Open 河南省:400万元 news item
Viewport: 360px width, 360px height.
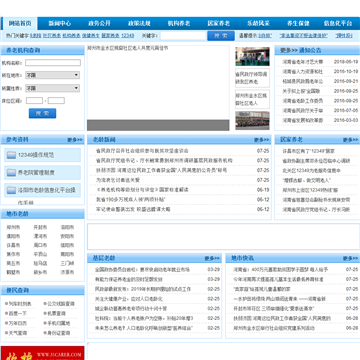(x=281, y=269)
